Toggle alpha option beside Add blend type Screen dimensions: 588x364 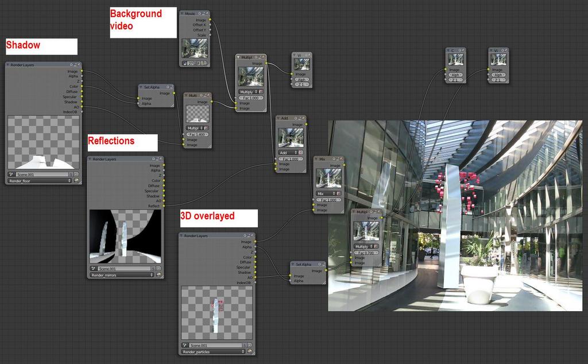pos(300,153)
